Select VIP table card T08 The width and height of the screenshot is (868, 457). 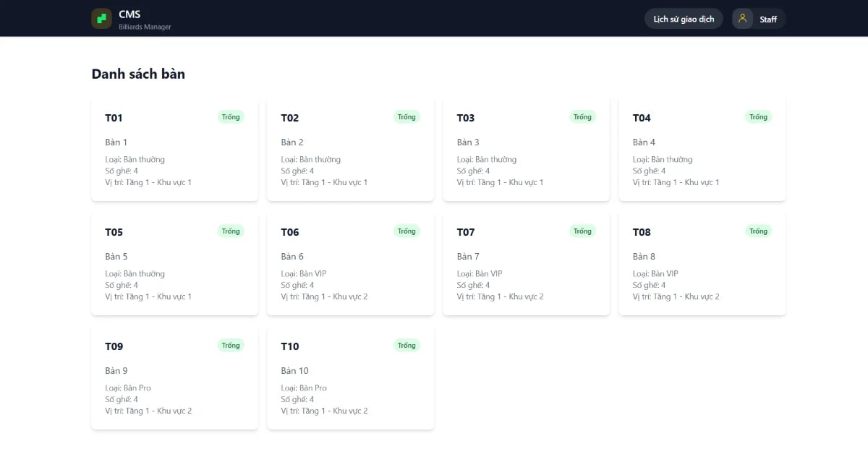coord(702,262)
